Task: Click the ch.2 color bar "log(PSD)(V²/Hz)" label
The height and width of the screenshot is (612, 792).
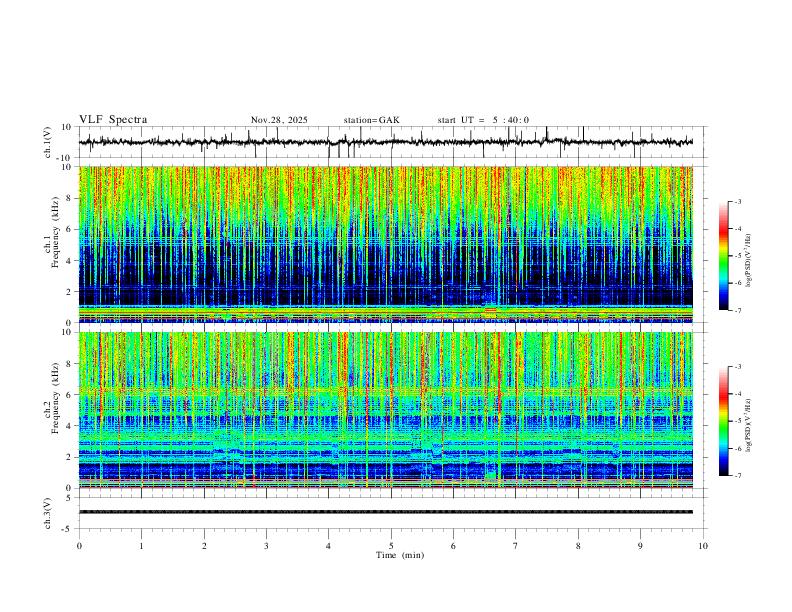Action: [749, 426]
